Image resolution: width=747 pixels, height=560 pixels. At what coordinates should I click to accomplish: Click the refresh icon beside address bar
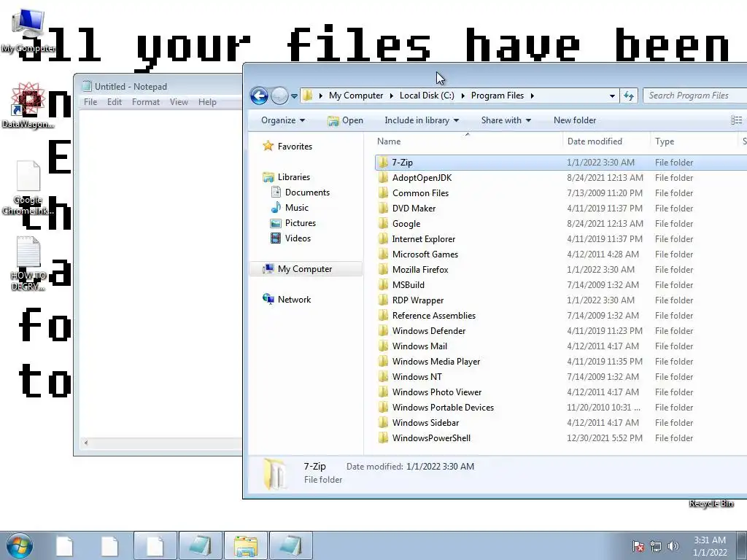(629, 96)
